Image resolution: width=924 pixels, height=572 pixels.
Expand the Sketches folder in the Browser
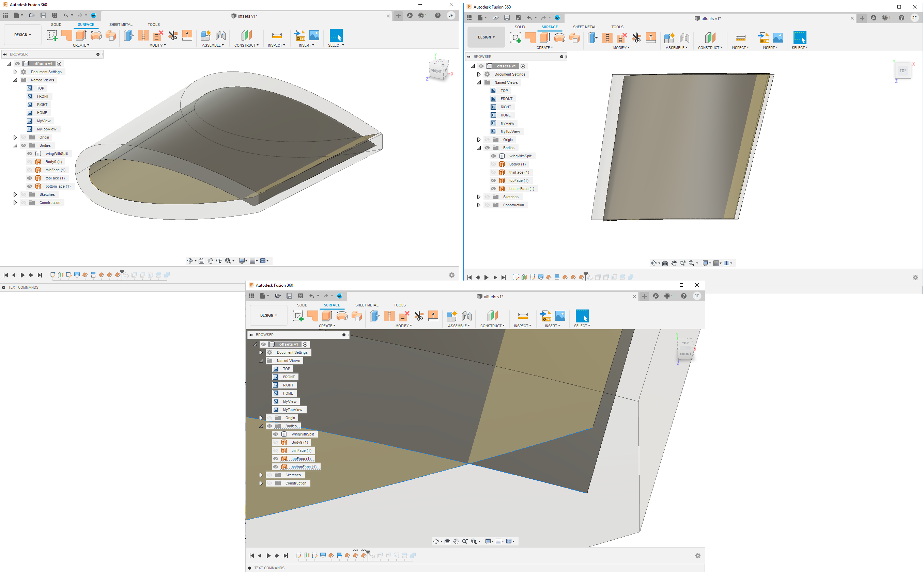(15, 194)
